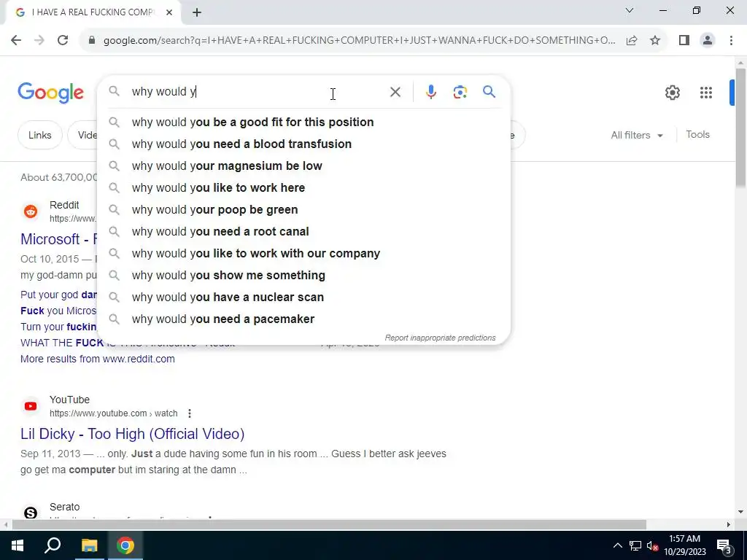This screenshot has width=747, height=560.
Task: Select suggestion 'show me something'
Action: (x=303, y=275)
